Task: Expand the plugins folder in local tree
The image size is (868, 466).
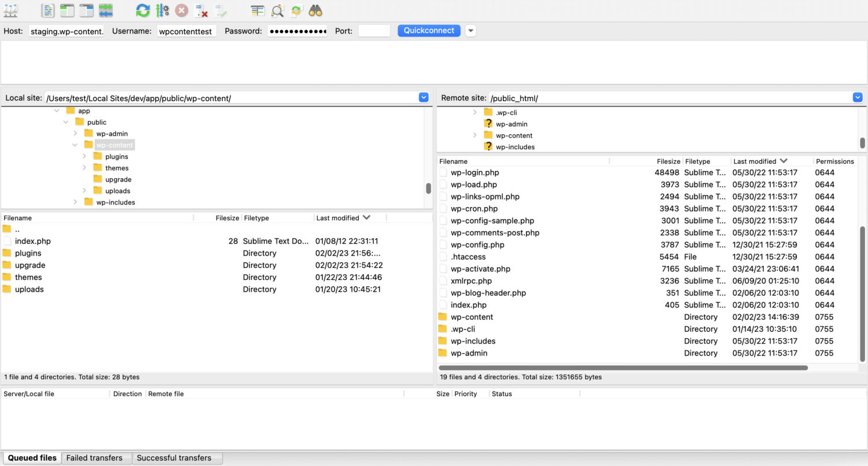Action: (x=84, y=156)
